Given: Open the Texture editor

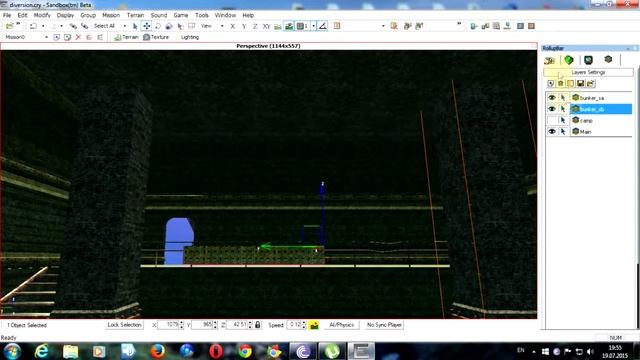Looking at the screenshot, I should point(156,37).
